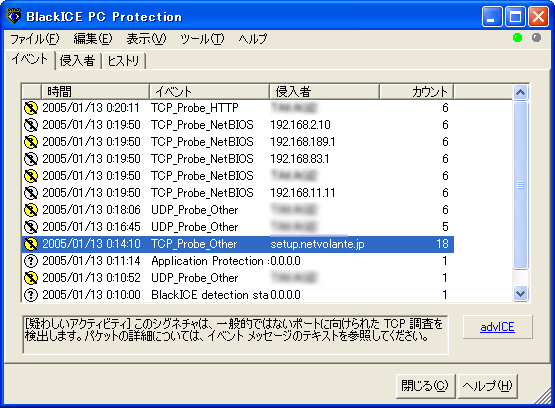
Task: Sort by カウント column header
Action: click(x=417, y=92)
